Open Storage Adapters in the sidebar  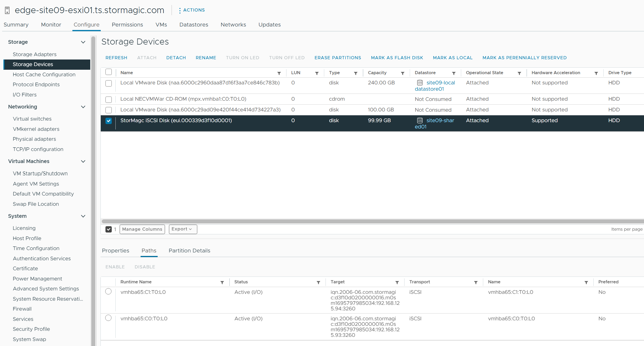point(35,54)
